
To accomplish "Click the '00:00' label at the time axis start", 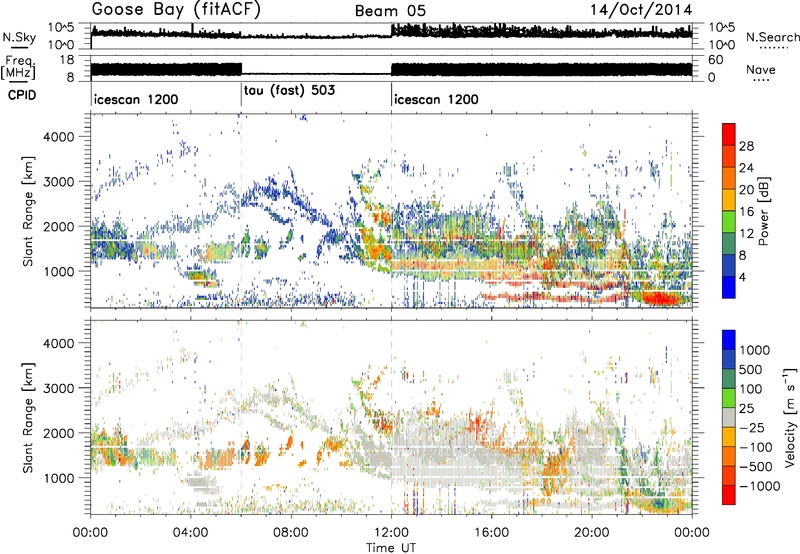I will click(x=90, y=532).
